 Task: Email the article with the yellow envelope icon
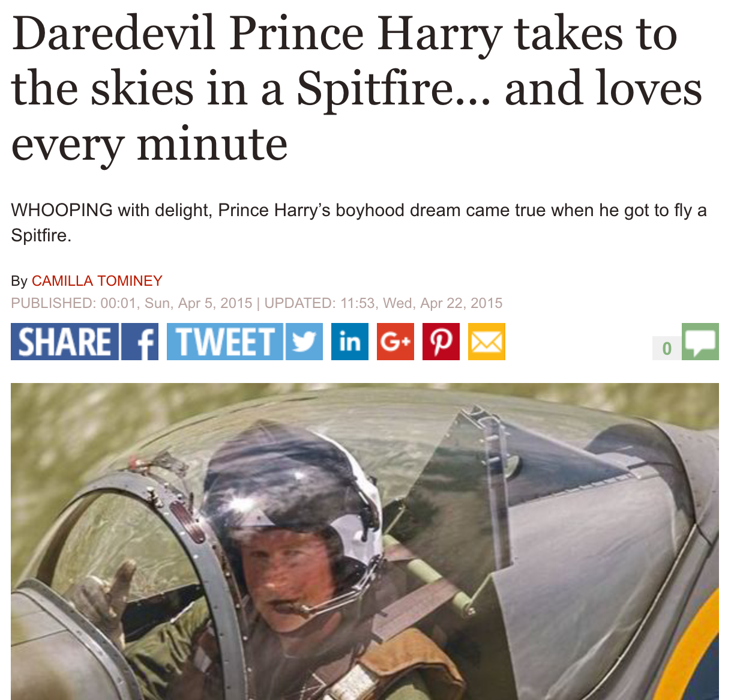click(x=487, y=342)
